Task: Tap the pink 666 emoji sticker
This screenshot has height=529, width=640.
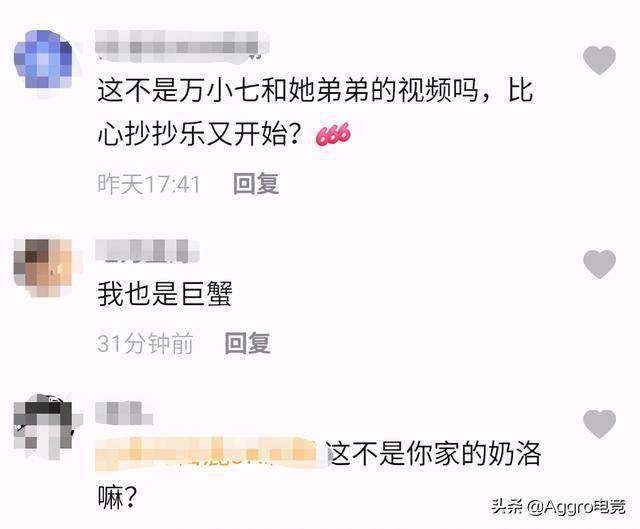Action: point(333,135)
